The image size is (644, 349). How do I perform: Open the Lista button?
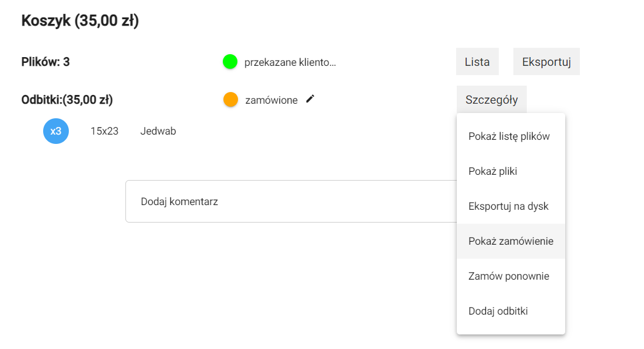click(x=477, y=62)
